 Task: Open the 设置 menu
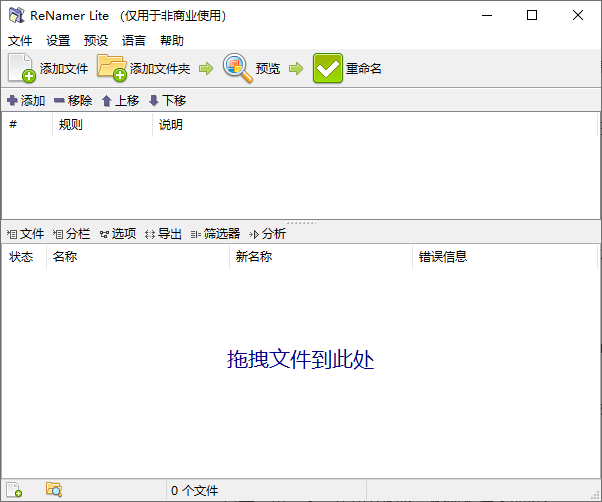click(x=58, y=40)
